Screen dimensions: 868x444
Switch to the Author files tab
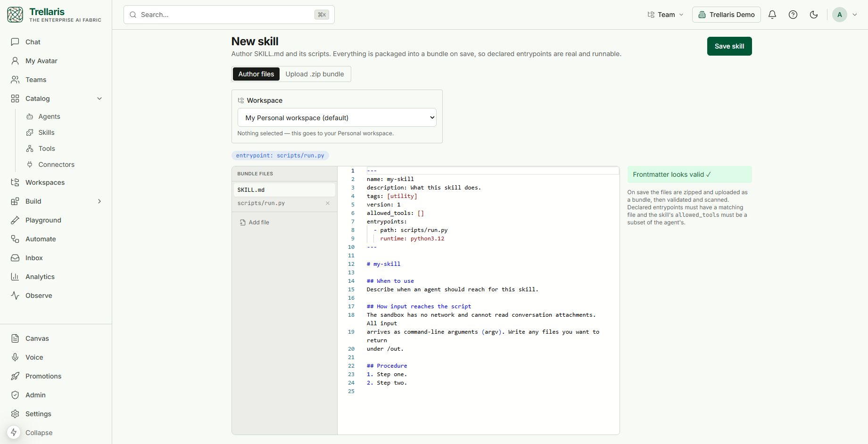click(256, 74)
